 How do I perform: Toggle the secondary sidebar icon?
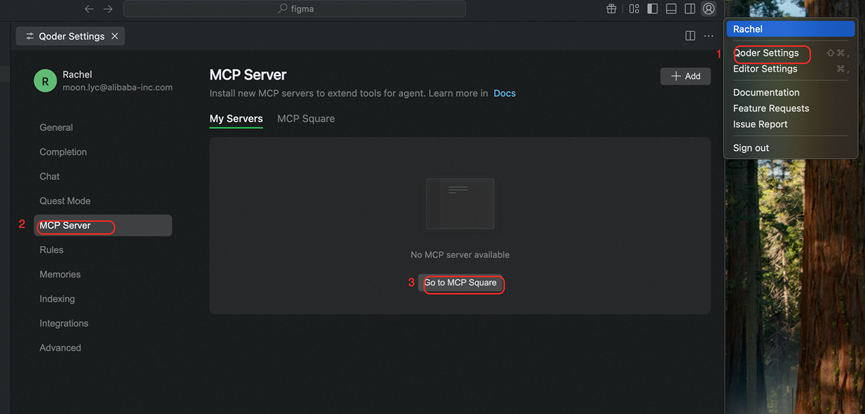pyautogui.click(x=690, y=9)
